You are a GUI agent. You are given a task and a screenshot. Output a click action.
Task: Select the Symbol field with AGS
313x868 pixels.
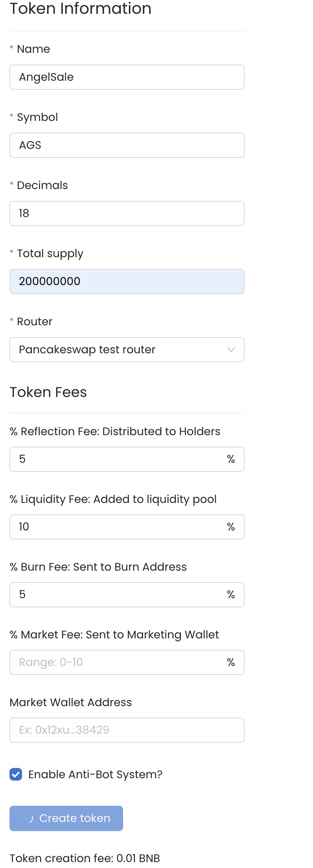(x=127, y=145)
